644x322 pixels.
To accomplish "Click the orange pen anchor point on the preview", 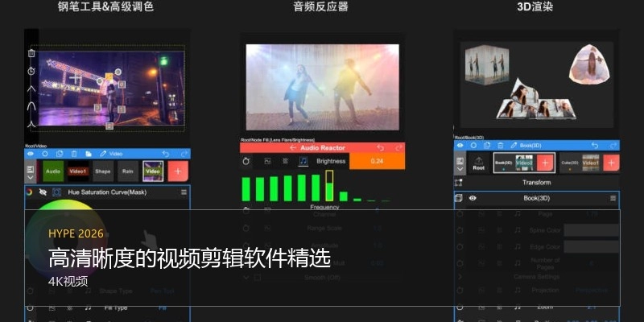I will click(109, 76).
